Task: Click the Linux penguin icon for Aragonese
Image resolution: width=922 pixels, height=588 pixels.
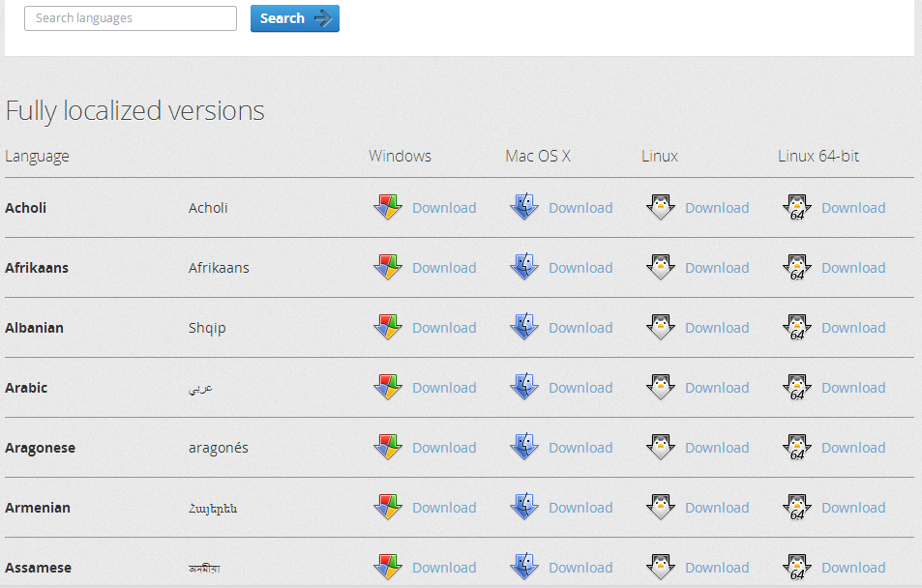Action: pos(661,447)
